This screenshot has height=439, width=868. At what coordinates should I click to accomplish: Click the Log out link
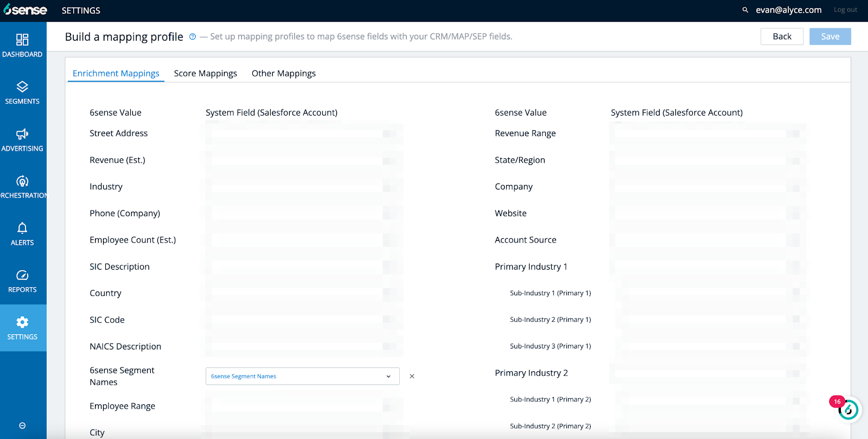(x=845, y=10)
